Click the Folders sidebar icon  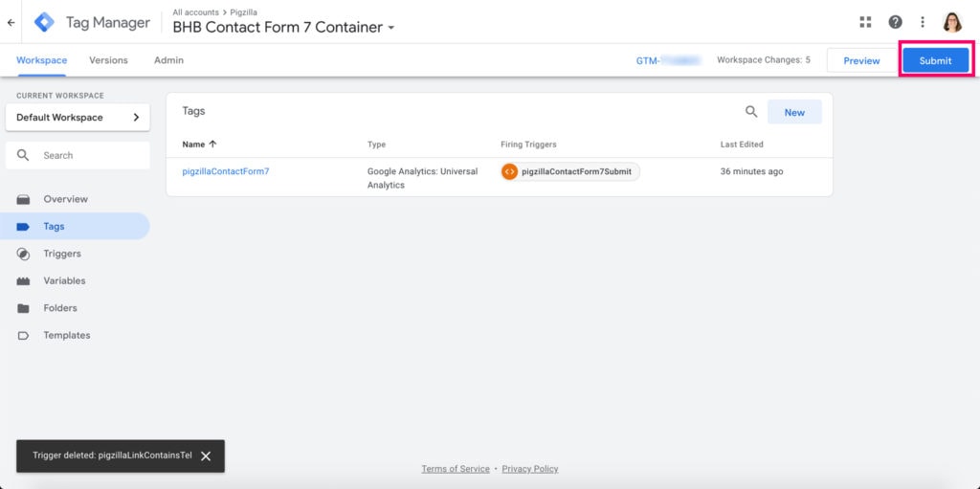click(23, 308)
